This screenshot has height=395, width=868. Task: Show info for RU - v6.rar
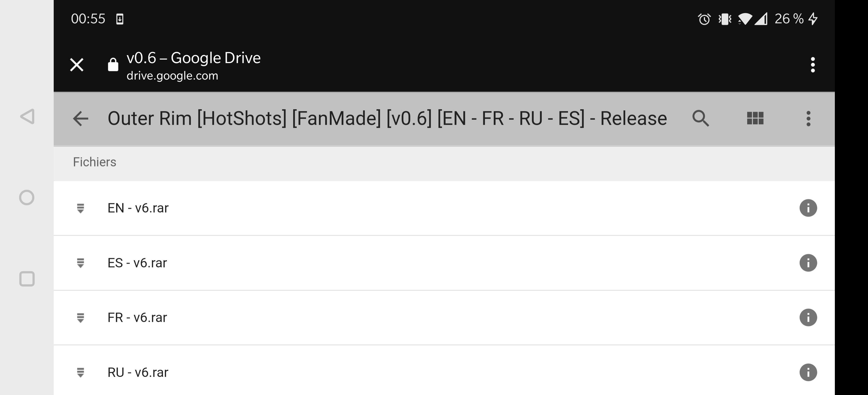[808, 373]
